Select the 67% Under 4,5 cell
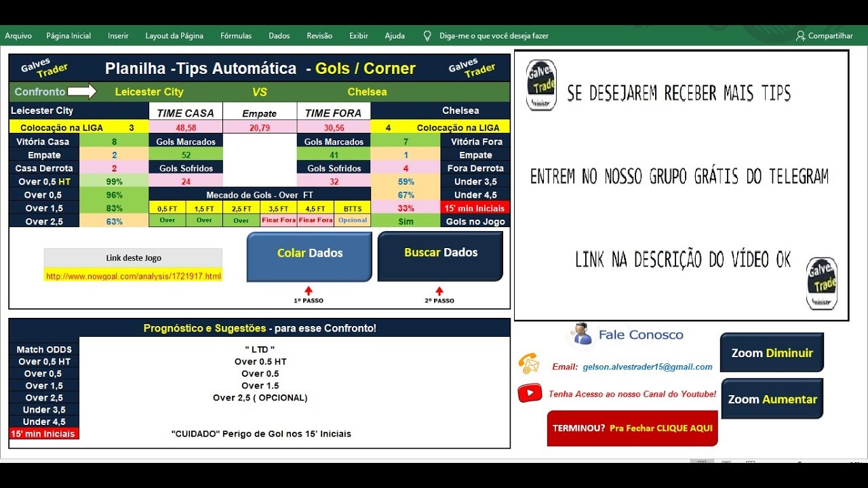The image size is (868, 488). [406, 195]
